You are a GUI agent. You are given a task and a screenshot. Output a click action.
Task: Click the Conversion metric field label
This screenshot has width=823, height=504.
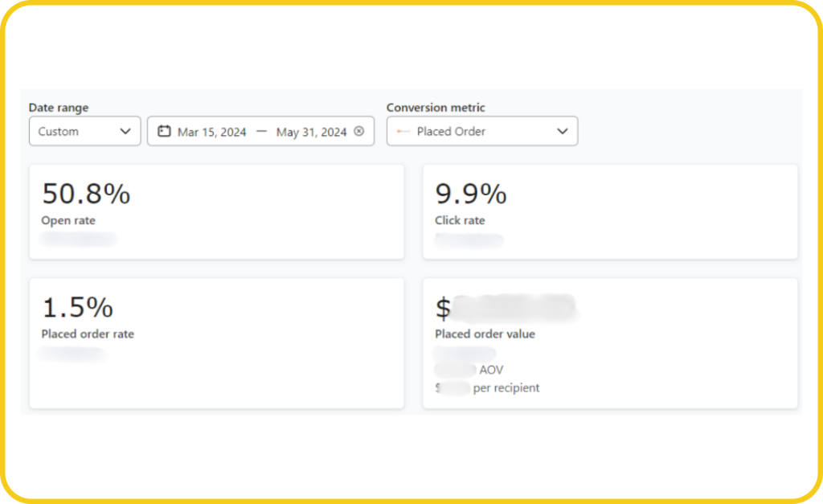(436, 108)
